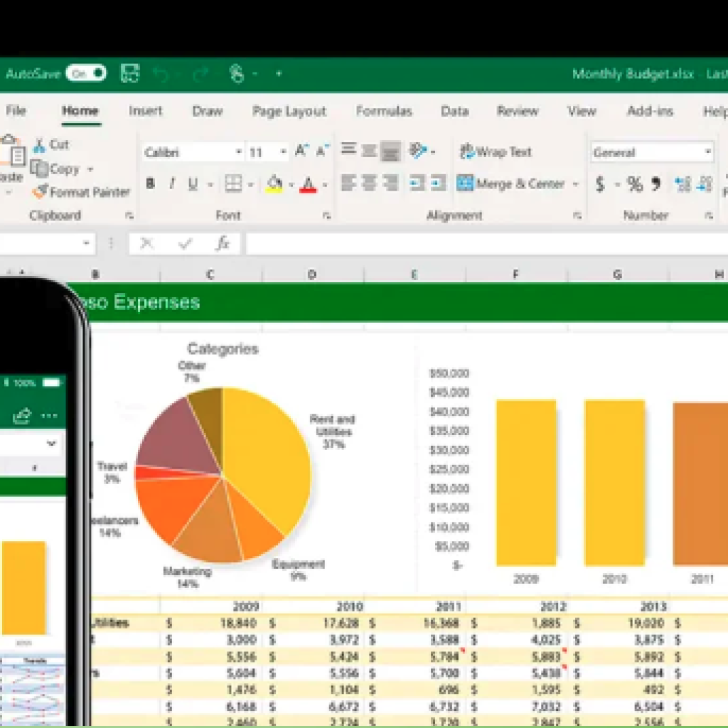Image resolution: width=728 pixels, height=728 pixels.
Task: Click the Center align icon
Action: click(368, 184)
